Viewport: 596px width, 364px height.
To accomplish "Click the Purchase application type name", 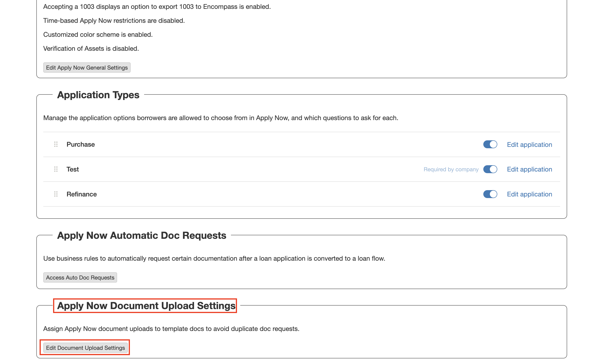I will click(81, 144).
